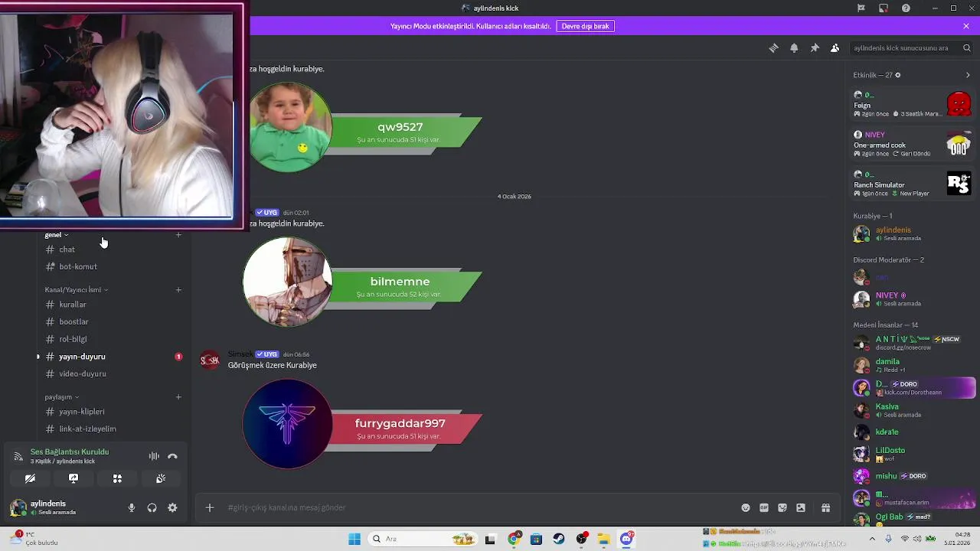Open the Help question mark icon

coord(906,8)
